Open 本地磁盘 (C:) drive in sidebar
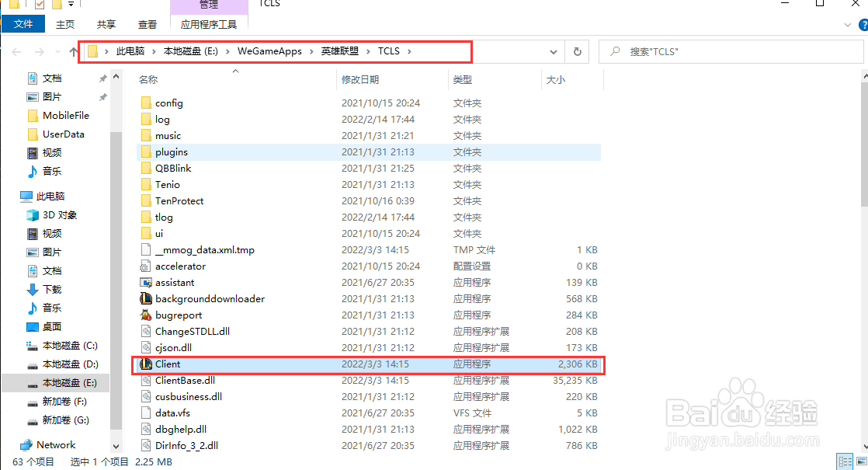868x470 pixels. tap(62, 346)
